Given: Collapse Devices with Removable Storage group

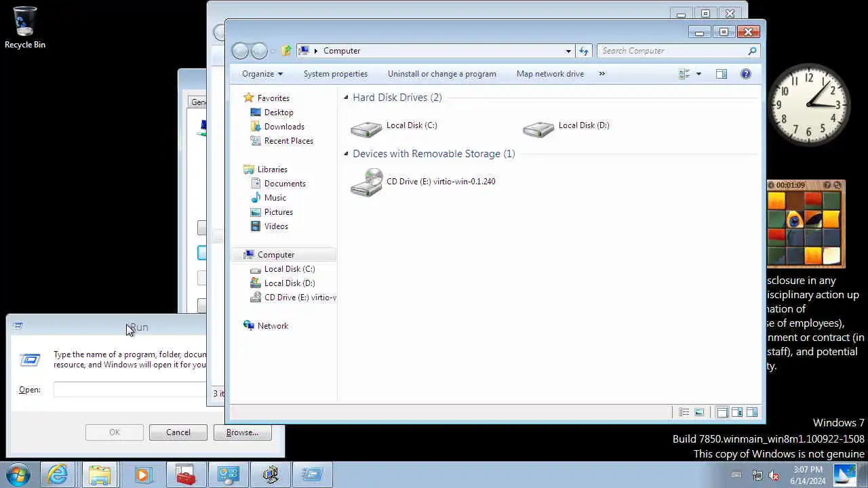Looking at the screenshot, I should coord(346,154).
